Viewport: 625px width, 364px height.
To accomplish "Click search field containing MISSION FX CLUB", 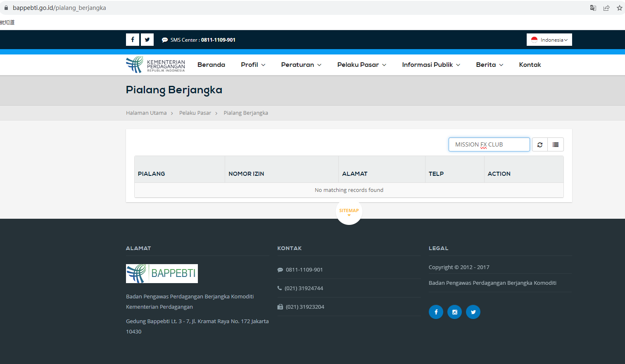I will coord(489,144).
